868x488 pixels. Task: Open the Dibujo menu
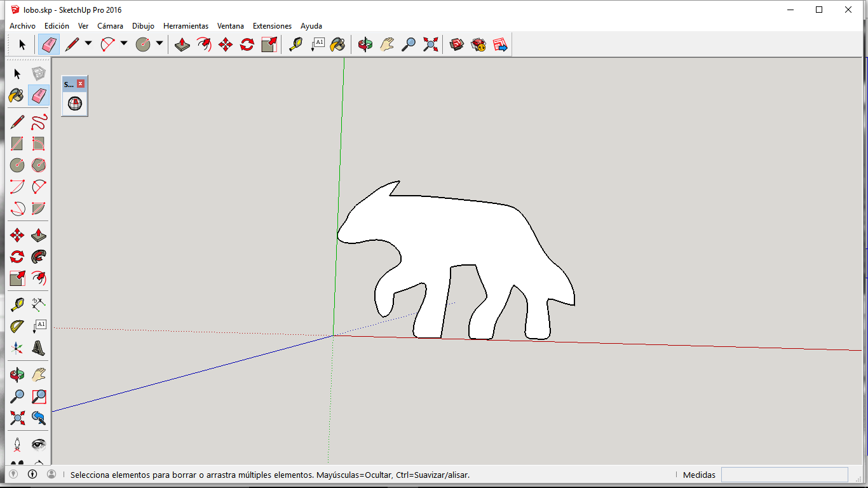(143, 26)
